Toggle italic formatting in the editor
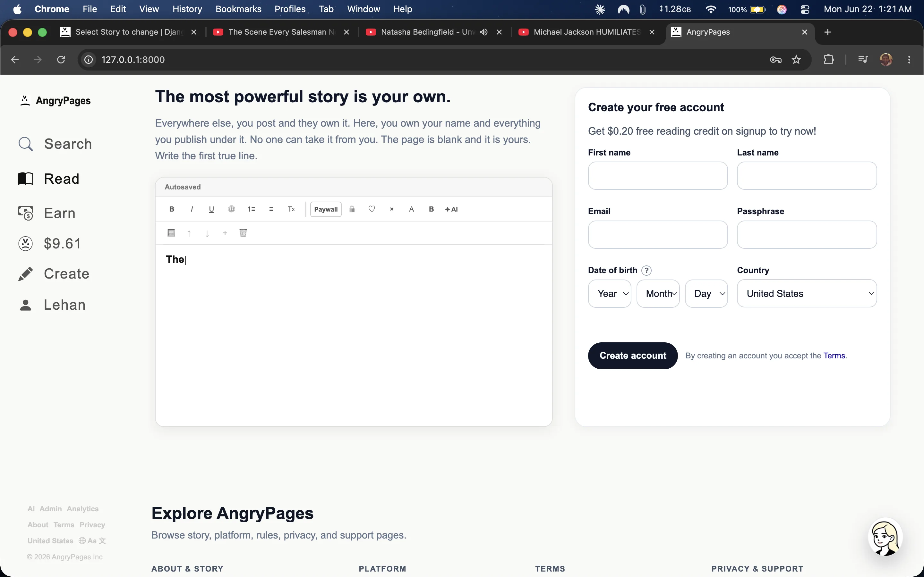This screenshot has width=924, height=577. (x=192, y=209)
